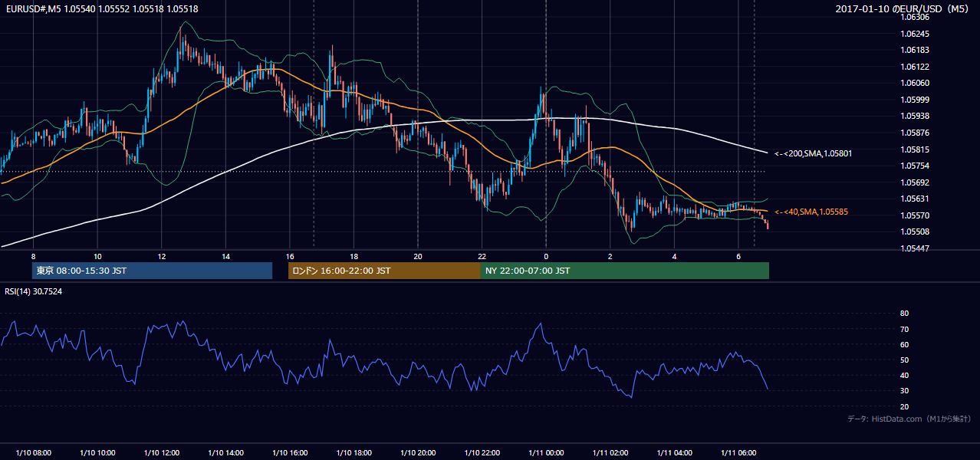Click the bottom time label 1/11 00:00
Screen dimensions: 980x460
coord(545,453)
